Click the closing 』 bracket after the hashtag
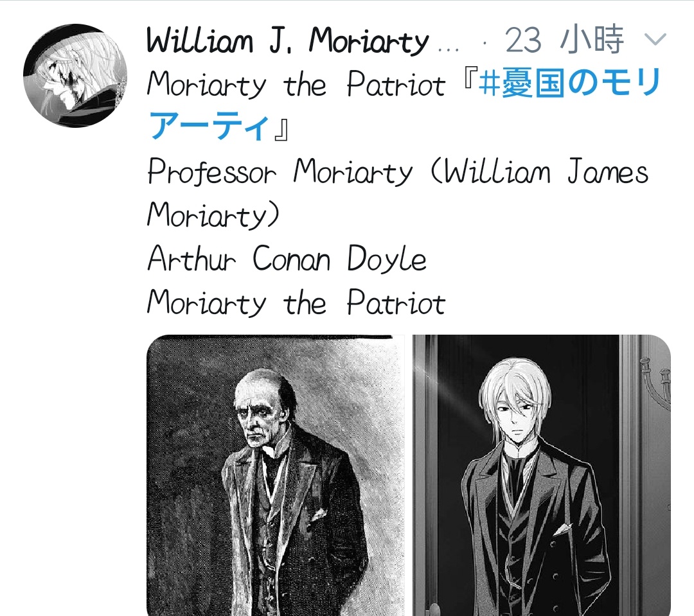Viewport: 694px width, 616px height. 281,127
